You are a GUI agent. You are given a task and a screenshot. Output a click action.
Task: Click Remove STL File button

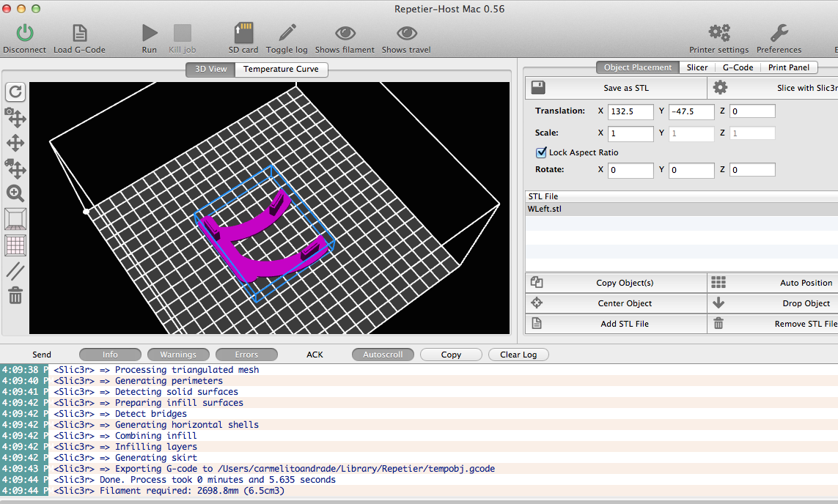point(773,324)
